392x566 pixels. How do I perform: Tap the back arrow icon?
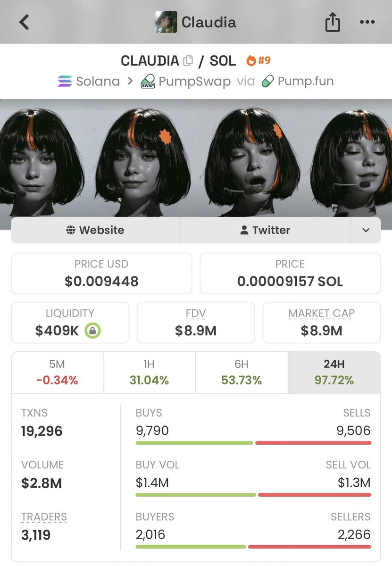point(24,22)
